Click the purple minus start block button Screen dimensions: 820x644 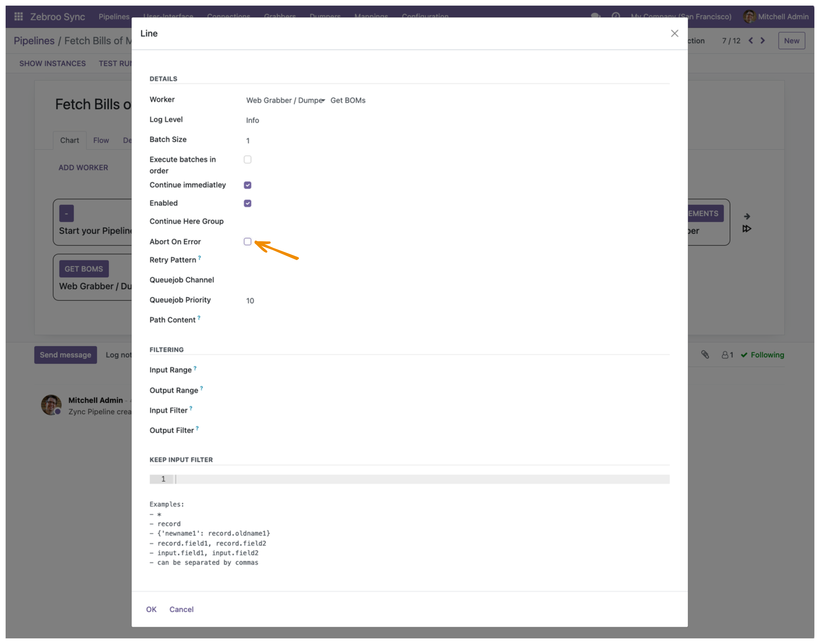66,213
